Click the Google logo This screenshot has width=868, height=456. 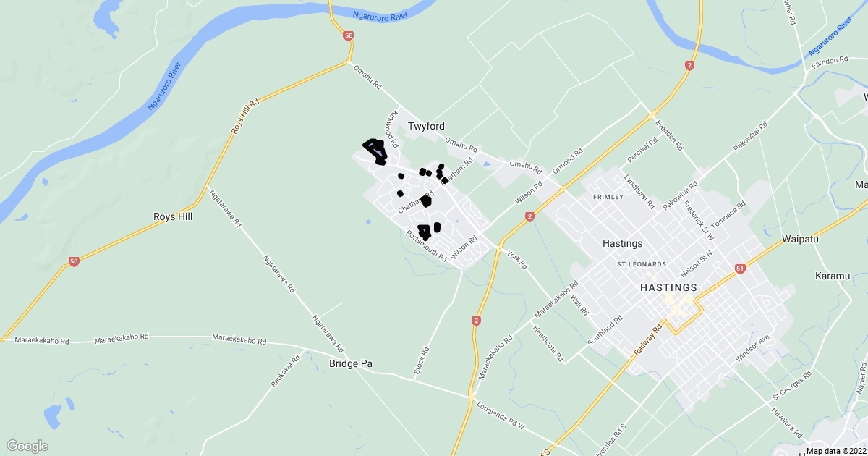coord(27,446)
